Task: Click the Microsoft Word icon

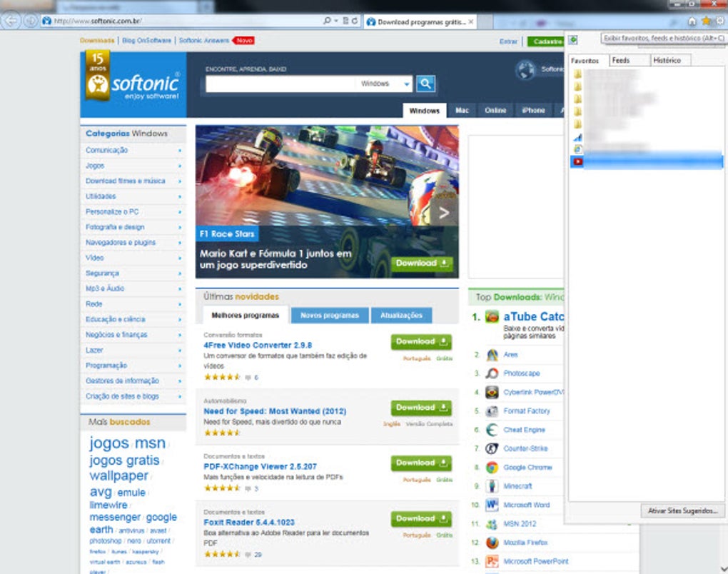Action: pyautogui.click(x=492, y=505)
